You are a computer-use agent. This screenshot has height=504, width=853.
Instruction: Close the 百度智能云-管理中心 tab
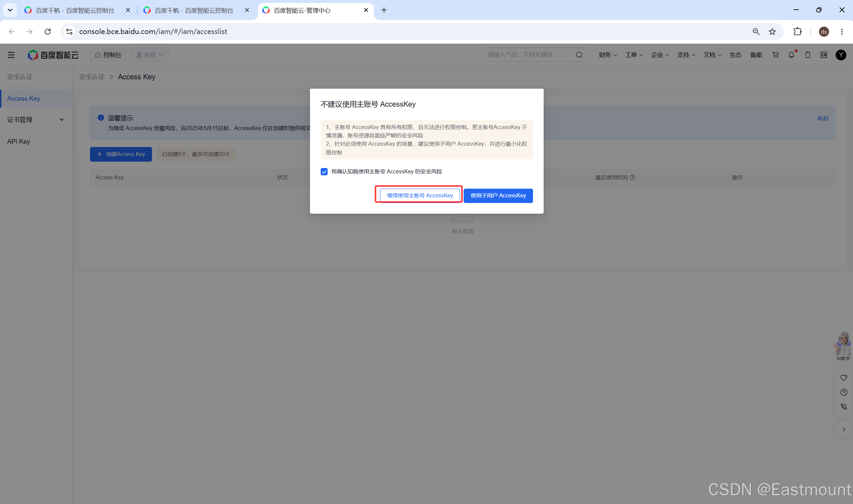coord(366,10)
